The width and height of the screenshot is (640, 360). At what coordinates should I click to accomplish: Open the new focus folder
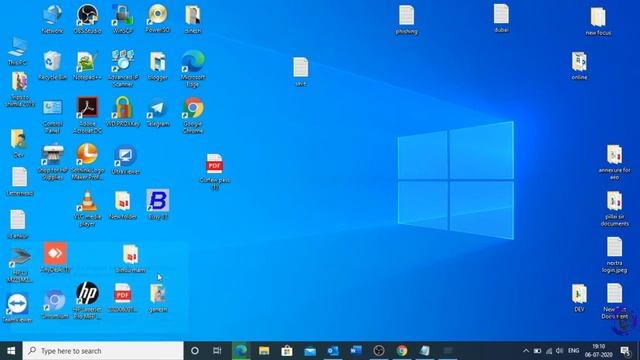coord(598,21)
